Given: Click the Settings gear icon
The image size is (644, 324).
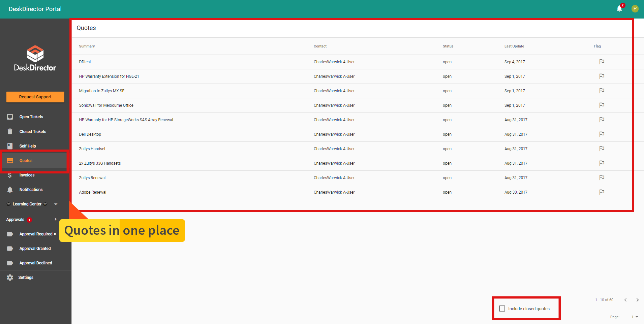Looking at the screenshot, I should tap(10, 278).
